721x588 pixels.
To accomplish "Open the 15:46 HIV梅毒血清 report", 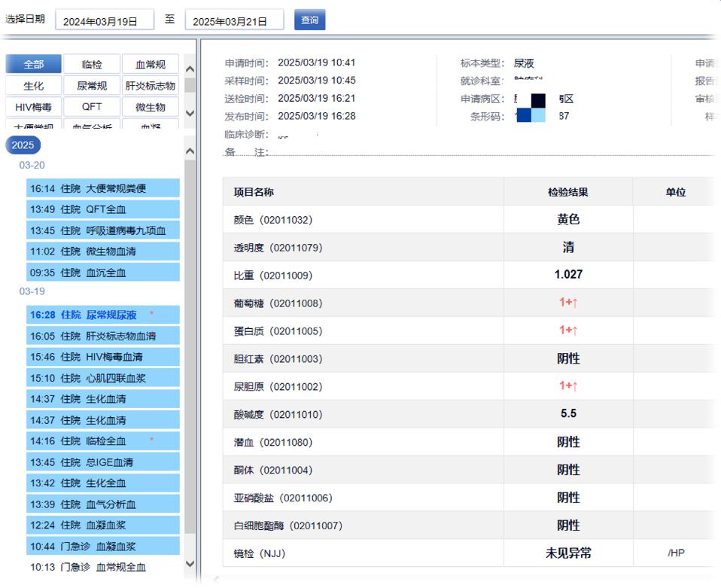I will click(102, 357).
